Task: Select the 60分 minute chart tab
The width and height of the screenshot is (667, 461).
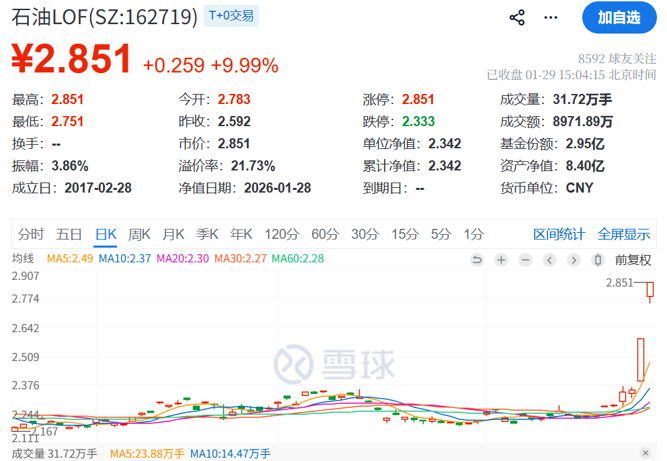Action: tap(325, 234)
